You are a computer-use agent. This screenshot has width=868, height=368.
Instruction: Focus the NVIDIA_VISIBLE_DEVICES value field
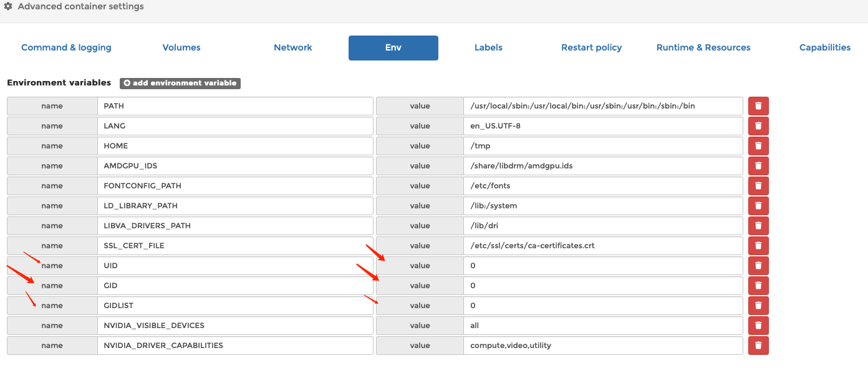coord(602,326)
